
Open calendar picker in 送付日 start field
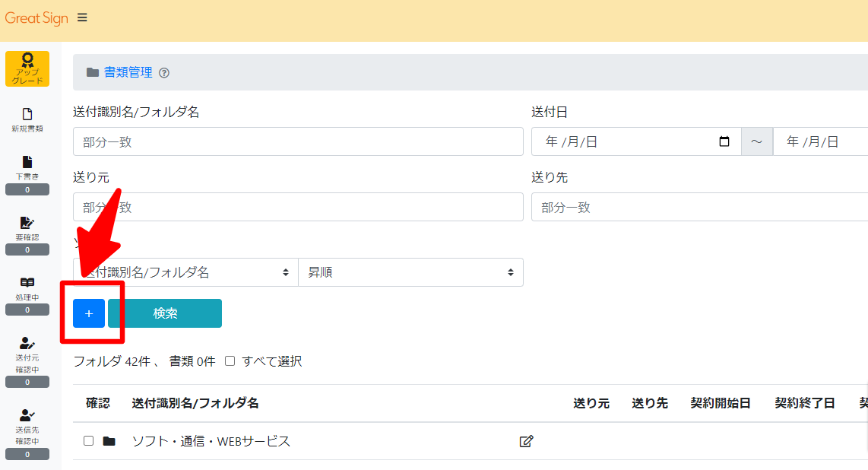pyautogui.click(x=724, y=141)
